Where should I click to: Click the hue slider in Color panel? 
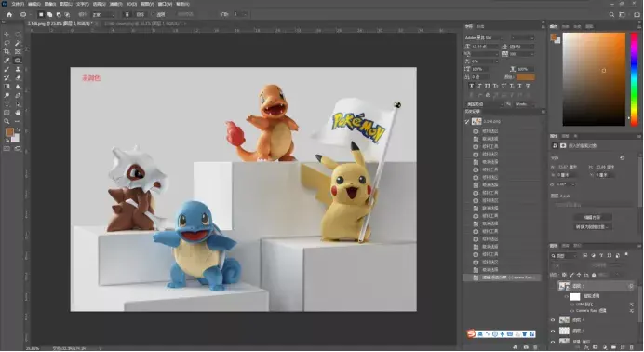coord(635,79)
